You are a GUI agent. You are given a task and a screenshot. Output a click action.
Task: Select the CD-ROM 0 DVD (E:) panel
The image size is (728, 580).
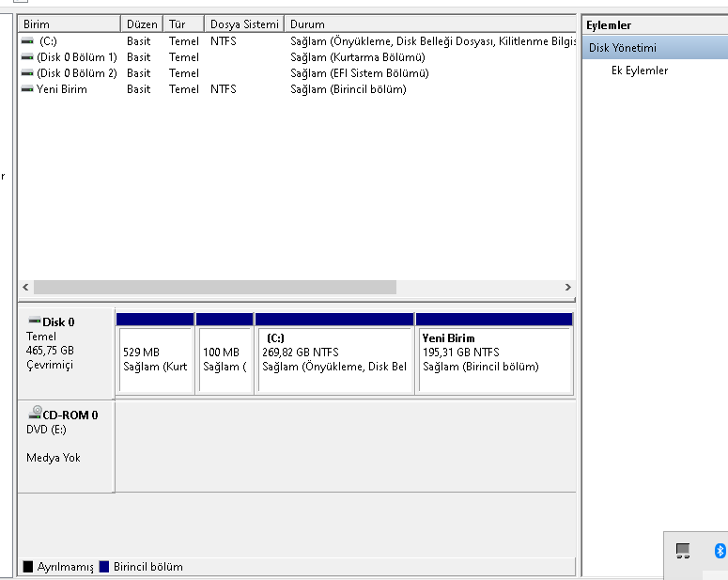point(66,447)
